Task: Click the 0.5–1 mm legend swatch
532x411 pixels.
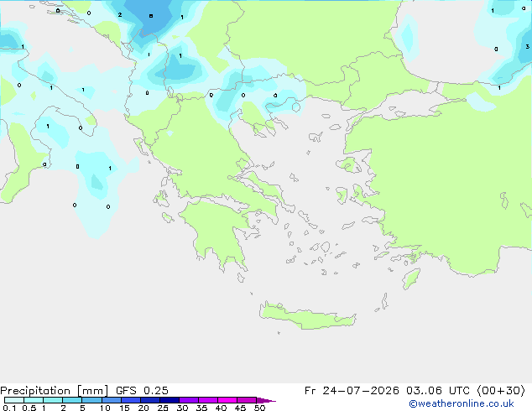Action: (34, 400)
